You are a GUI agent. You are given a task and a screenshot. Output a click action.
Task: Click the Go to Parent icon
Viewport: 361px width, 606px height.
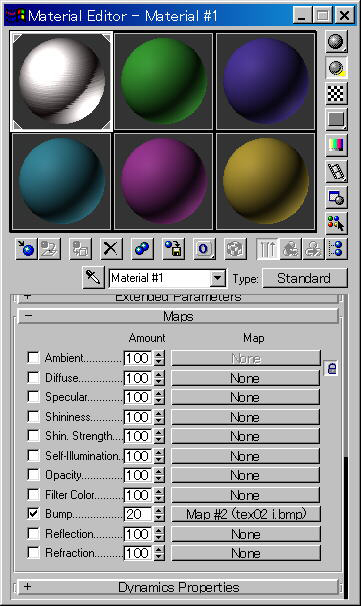point(291,249)
